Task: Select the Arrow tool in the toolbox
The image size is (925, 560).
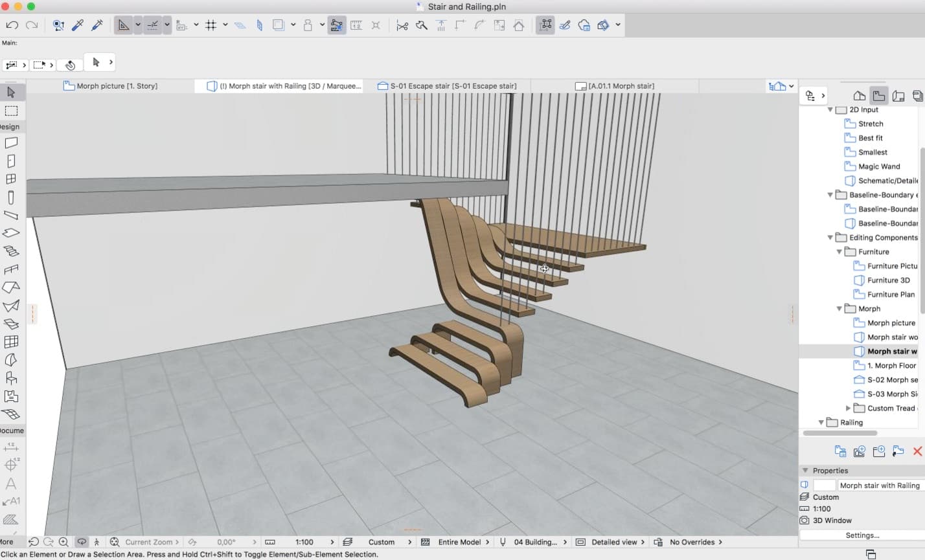Action: (10, 92)
